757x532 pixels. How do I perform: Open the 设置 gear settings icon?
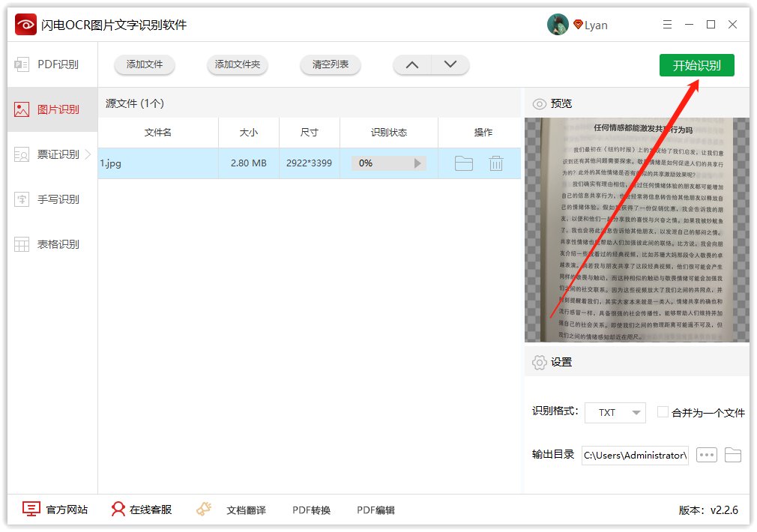538,361
